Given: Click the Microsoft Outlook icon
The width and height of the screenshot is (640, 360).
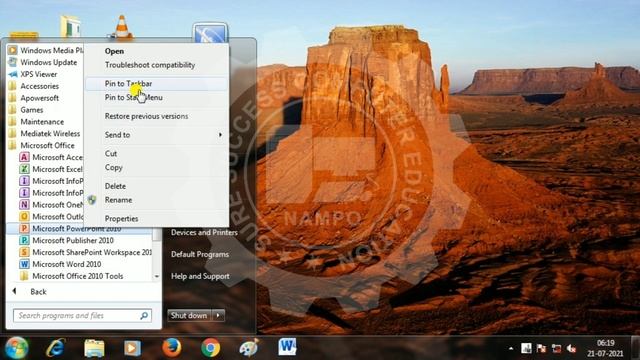Looking at the screenshot, I should point(24,216).
